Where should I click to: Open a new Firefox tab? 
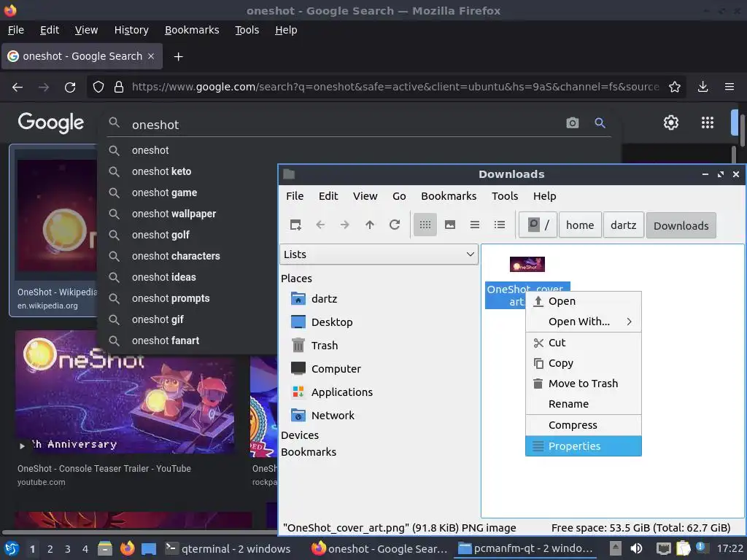coord(178,57)
